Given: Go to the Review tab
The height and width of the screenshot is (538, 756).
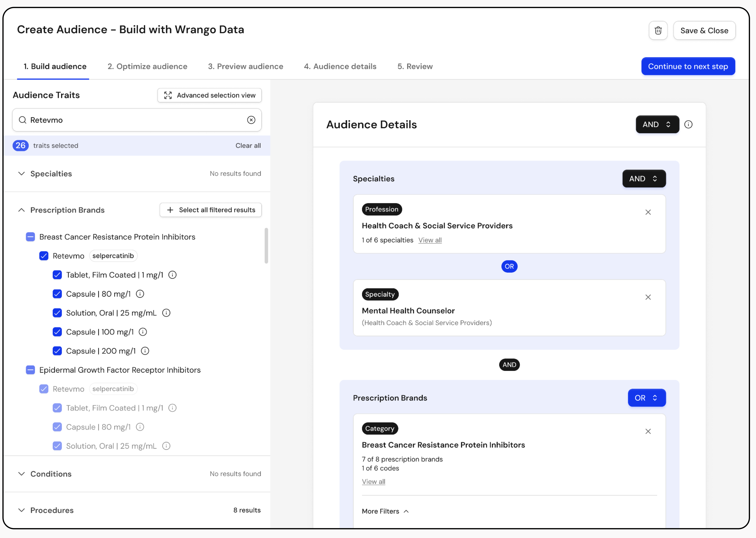Looking at the screenshot, I should (x=415, y=67).
